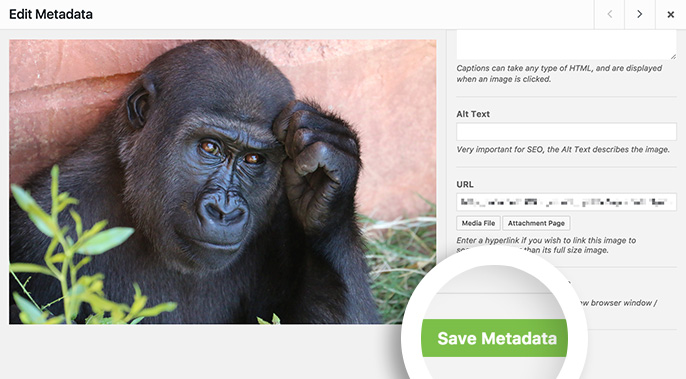Click the 'browser window' option text
686x379 pixels.
pyautogui.click(x=618, y=303)
